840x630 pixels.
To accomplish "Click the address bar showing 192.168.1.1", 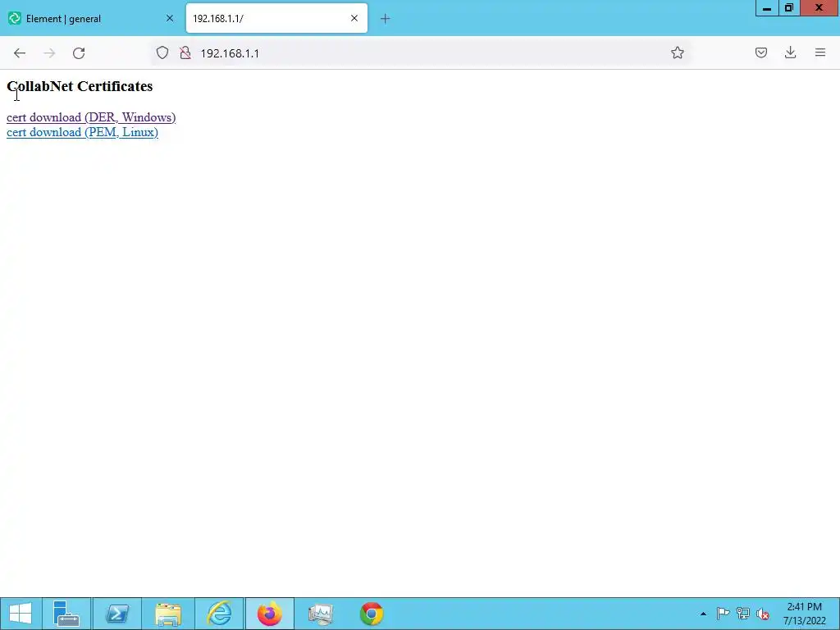I will 420,53.
